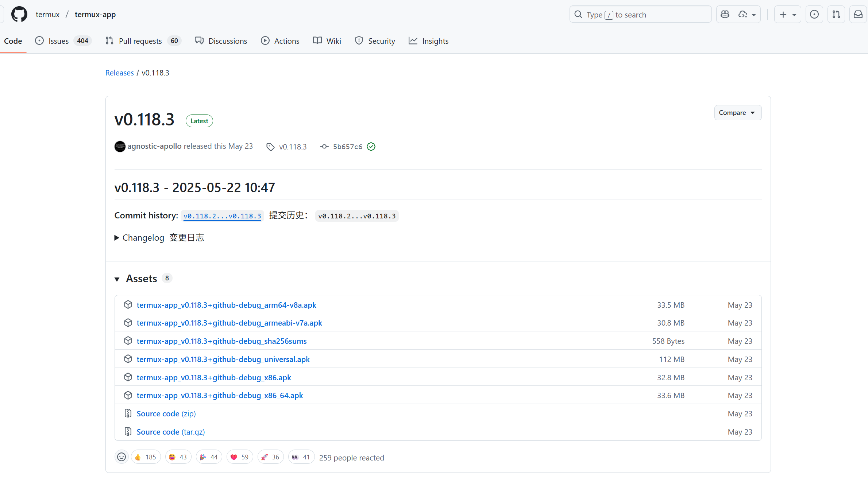Download the x86_64 apk

[x=220, y=396]
